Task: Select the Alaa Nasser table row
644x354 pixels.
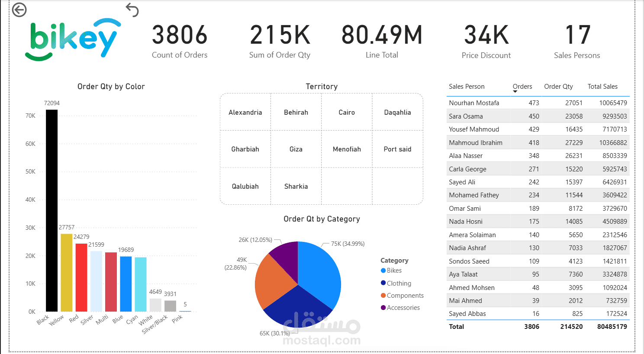Action: pos(538,156)
